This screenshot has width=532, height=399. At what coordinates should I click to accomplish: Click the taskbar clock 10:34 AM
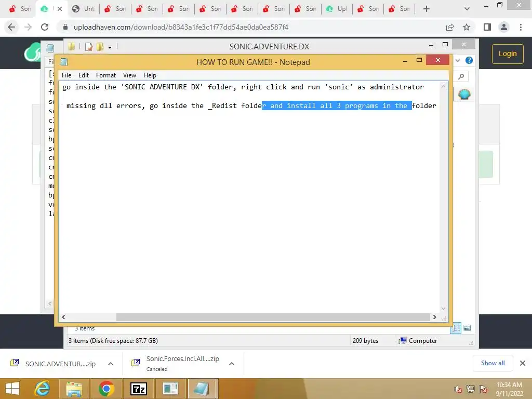(x=509, y=385)
